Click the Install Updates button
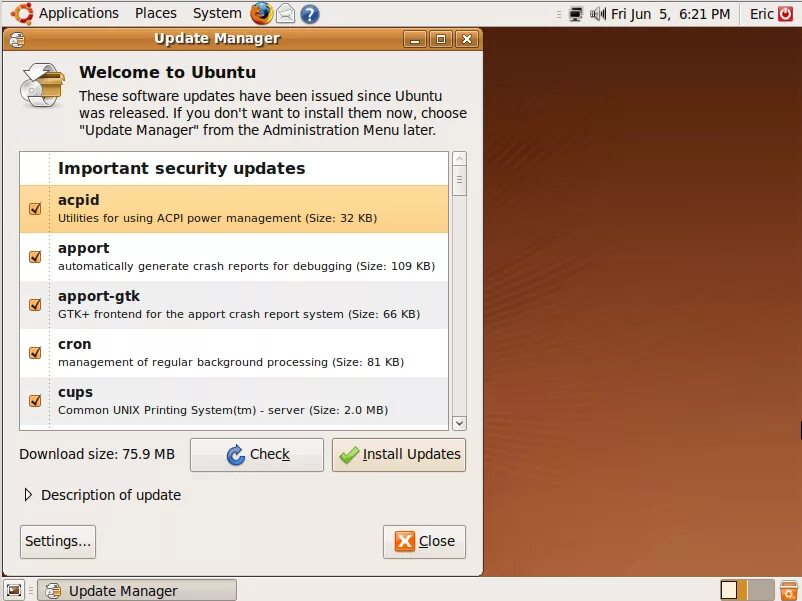The width and height of the screenshot is (802, 601). click(399, 455)
